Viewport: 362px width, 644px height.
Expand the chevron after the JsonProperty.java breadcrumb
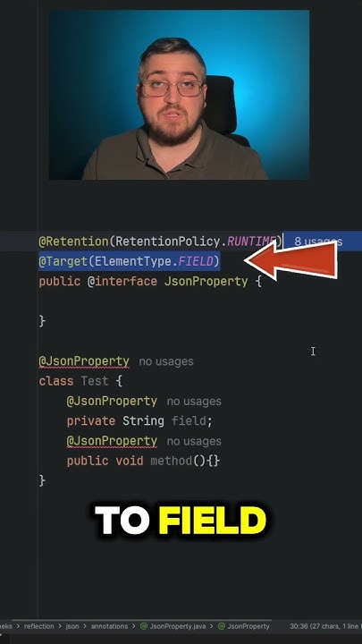click(x=212, y=626)
